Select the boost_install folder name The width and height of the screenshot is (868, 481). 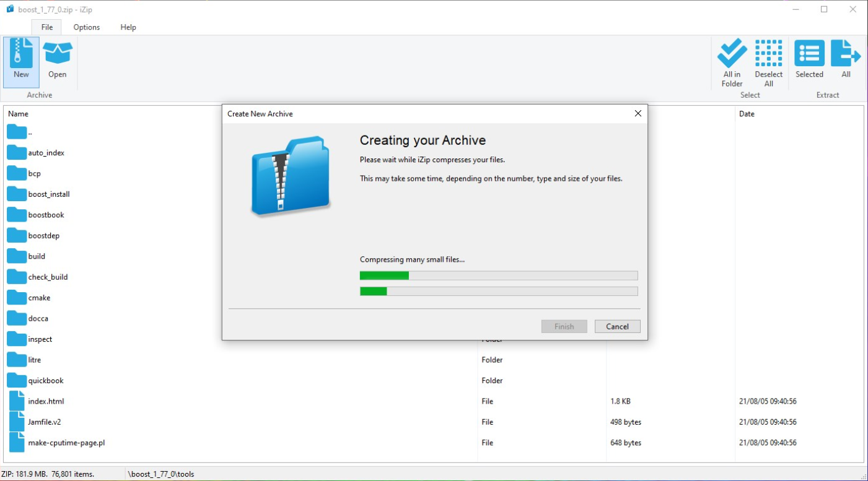pos(49,194)
